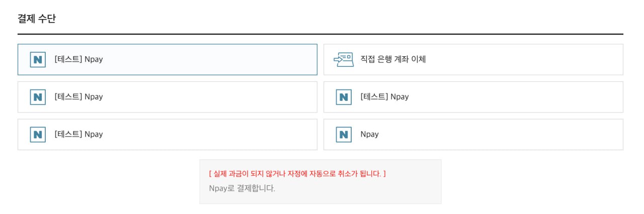Viewport: 644px width, 214px height.
Task: Select the plain Npay option without 테스트 label
Action: [x=369, y=134]
